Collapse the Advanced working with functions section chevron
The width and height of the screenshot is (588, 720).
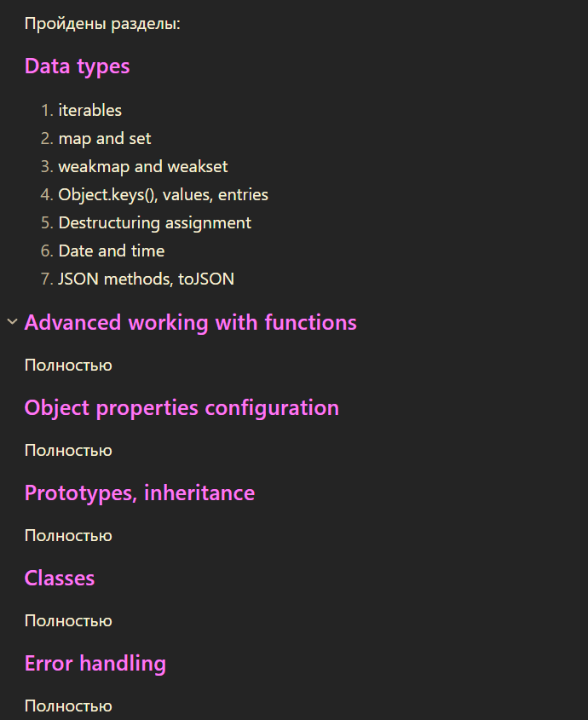12,322
